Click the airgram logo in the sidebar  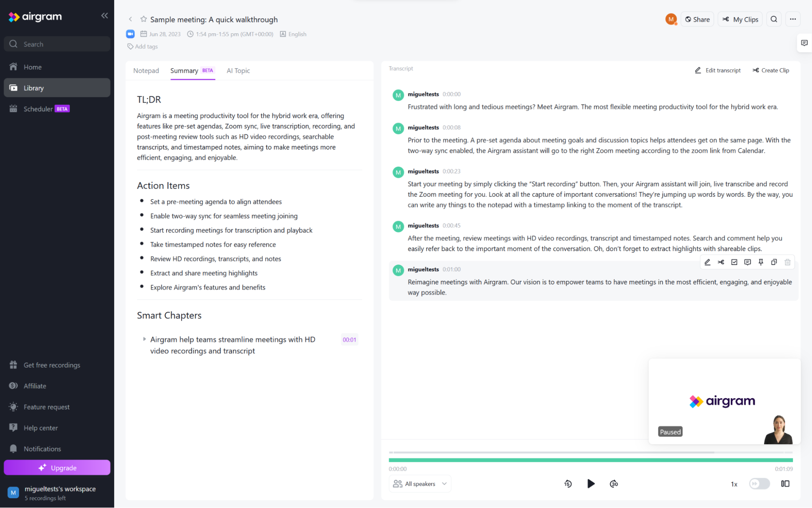pyautogui.click(x=35, y=17)
